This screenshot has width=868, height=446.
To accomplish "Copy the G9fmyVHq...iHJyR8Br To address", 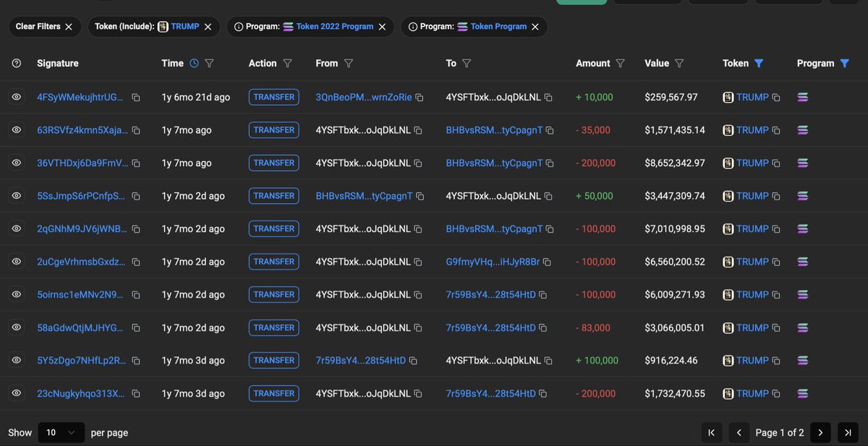I will point(547,262).
